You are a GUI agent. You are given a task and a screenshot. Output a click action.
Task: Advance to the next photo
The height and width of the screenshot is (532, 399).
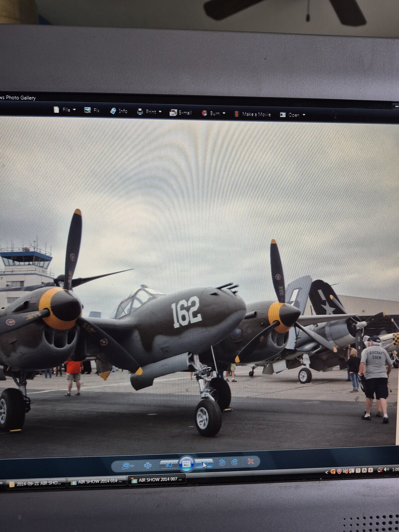tap(204, 463)
